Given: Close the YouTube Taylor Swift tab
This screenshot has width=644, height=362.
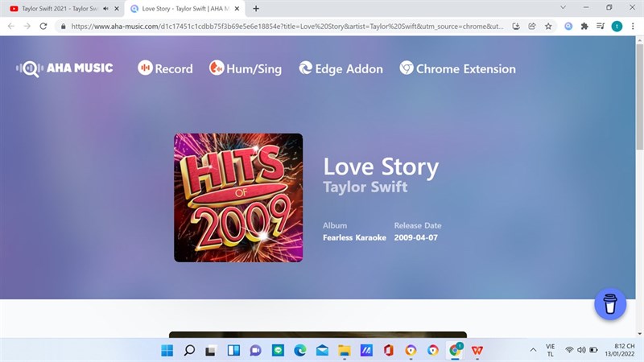Looking at the screenshot, I should pos(117,9).
